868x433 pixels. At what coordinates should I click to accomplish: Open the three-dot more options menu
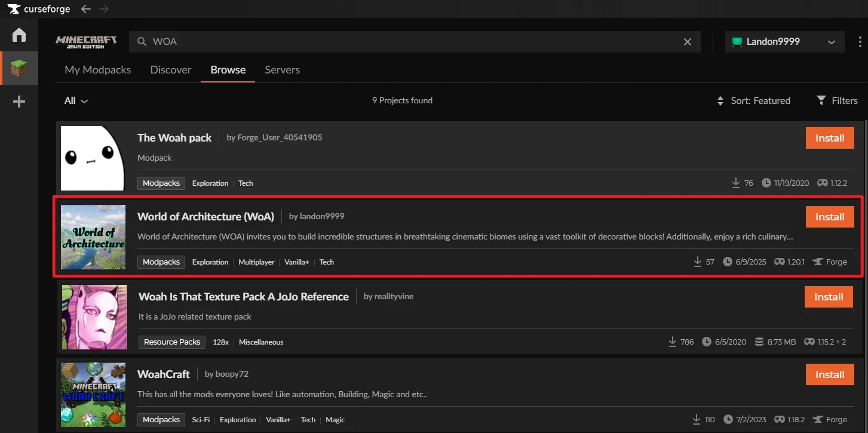tap(860, 42)
